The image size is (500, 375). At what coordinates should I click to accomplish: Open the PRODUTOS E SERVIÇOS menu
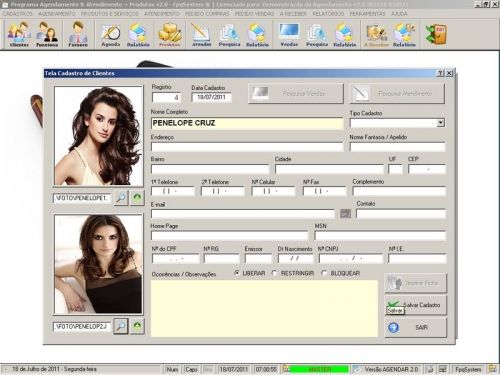tap(110, 14)
